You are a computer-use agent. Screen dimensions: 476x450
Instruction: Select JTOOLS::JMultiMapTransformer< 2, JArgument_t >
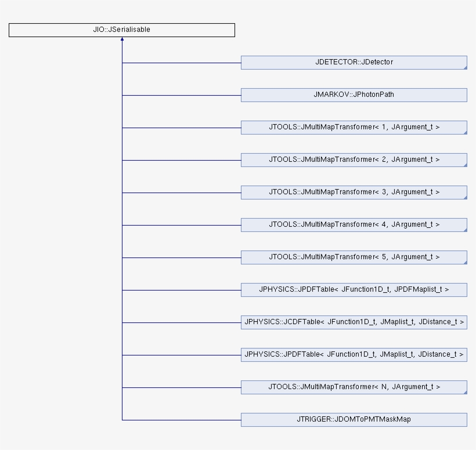point(354,159)
